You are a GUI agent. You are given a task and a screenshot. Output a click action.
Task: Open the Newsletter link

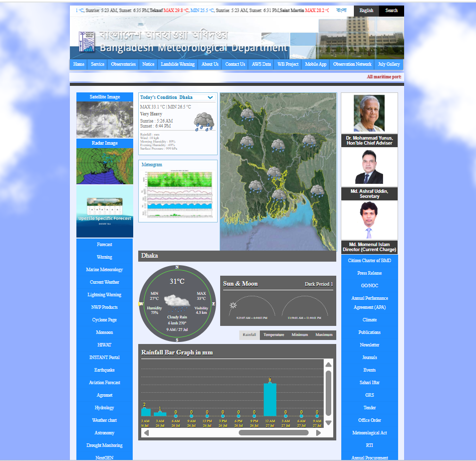coord(369,345)
